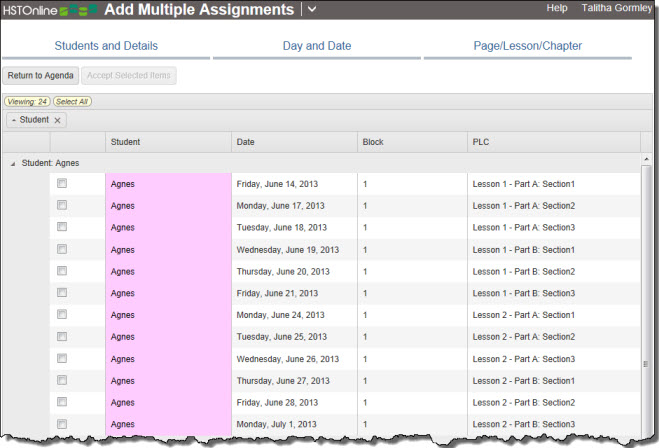Click Lesson 1 - Part A: Section3
Screen dimensions: 659x448
(x=524, y=228)
